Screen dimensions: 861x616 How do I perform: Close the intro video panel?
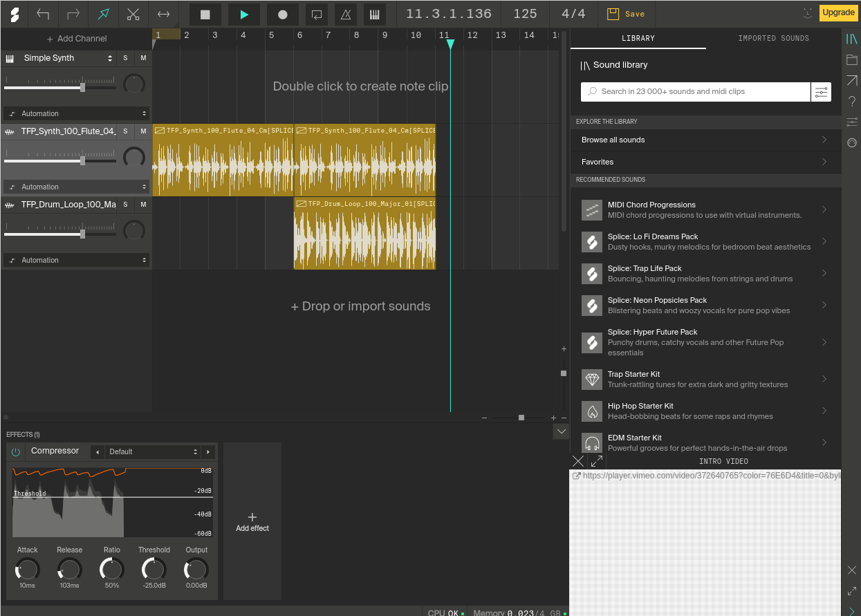tap(579, 460)
